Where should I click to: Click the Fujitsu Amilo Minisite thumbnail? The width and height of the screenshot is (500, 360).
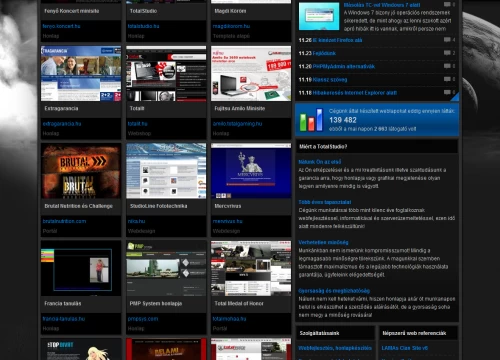(x=251, y=74)
